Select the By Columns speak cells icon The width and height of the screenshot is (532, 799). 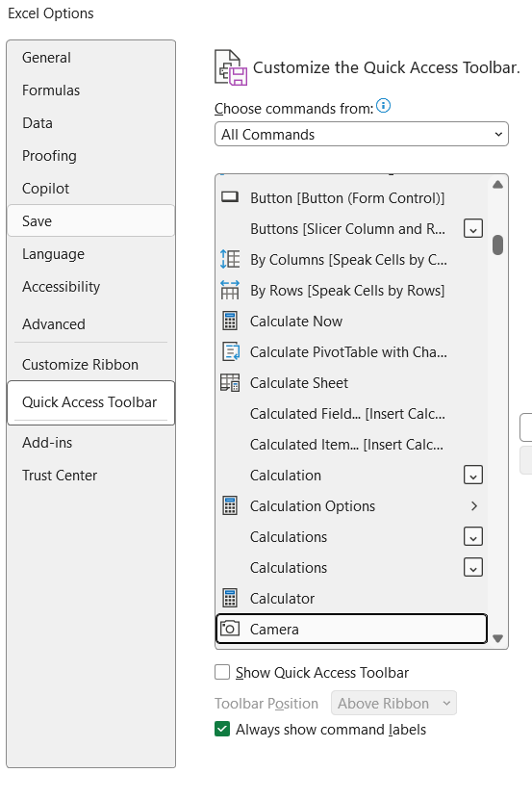tap(230, 259)
